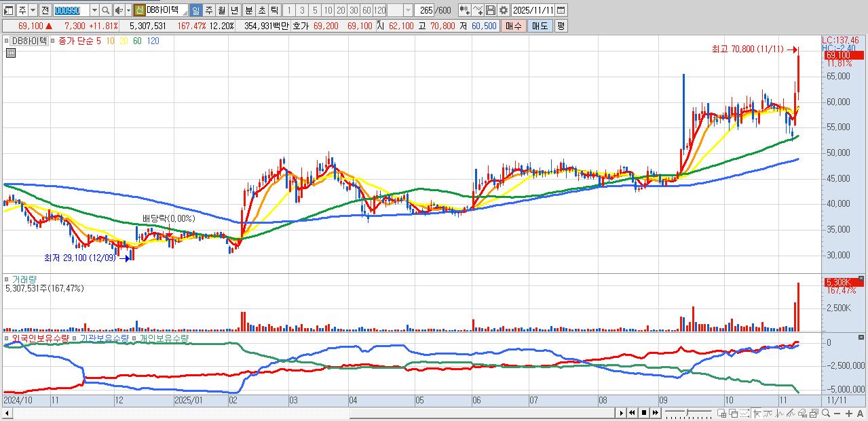This screenshot has height=421, width=868.
Task: Click the 기관보유수량 legend label
Action: point(105,338)
